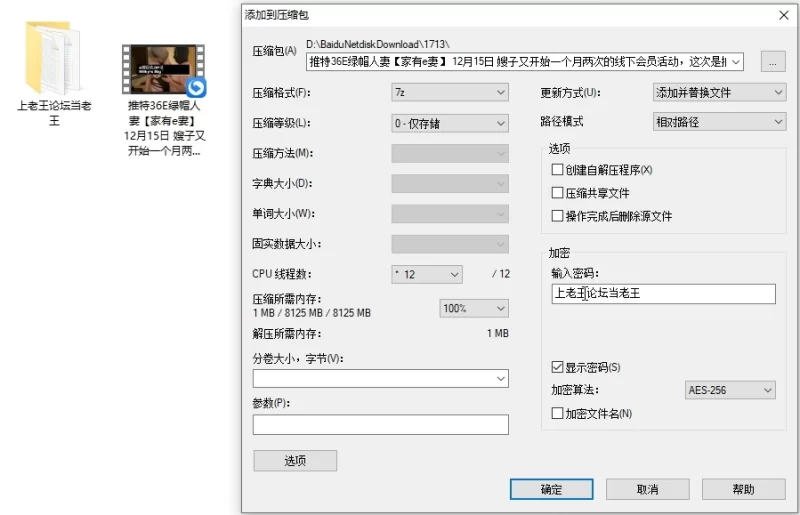Click the archive path text D:\BaiduNetdiskDownload\1713\

pyautogui.click(x=378, y=44)
